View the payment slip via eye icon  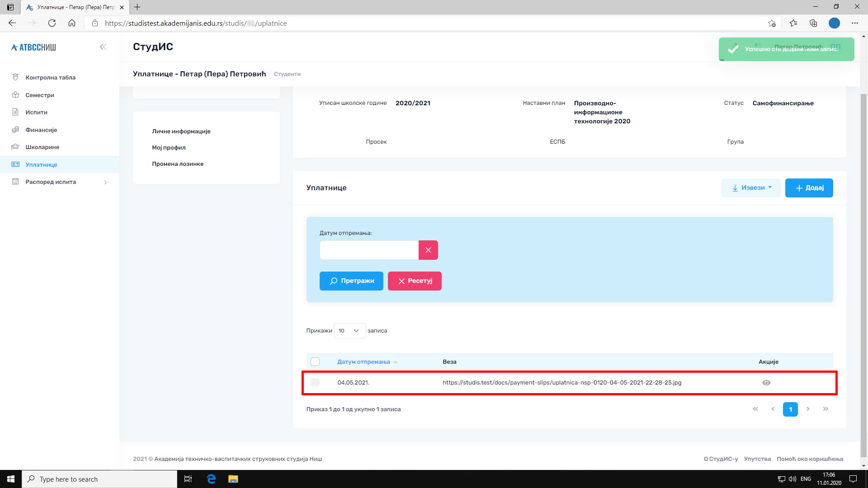point(766,383)
